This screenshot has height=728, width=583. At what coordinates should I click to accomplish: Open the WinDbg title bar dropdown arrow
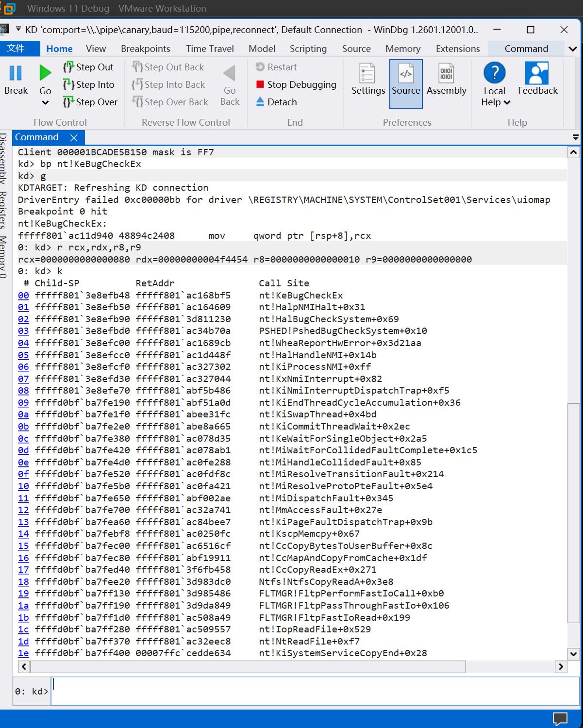(x=18, y=29)
